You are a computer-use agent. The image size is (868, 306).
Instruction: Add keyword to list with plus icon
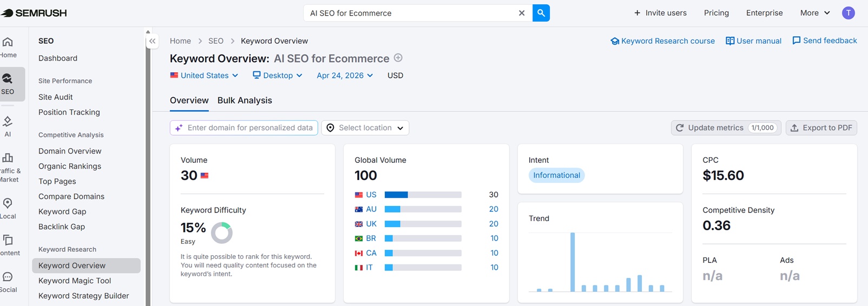coord(398,58)
